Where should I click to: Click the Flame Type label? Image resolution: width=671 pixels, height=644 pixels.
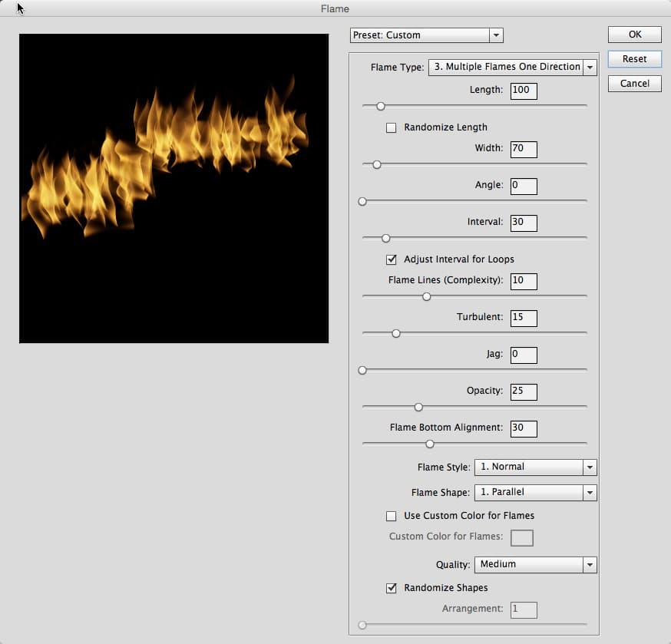click(x=397, y=68)
